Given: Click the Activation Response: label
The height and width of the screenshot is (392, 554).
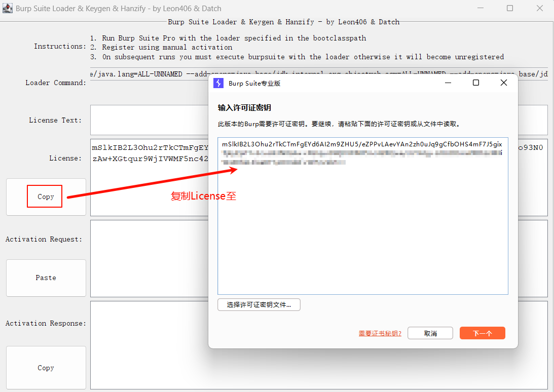Looking at the screenshot, I should (46, 323).
